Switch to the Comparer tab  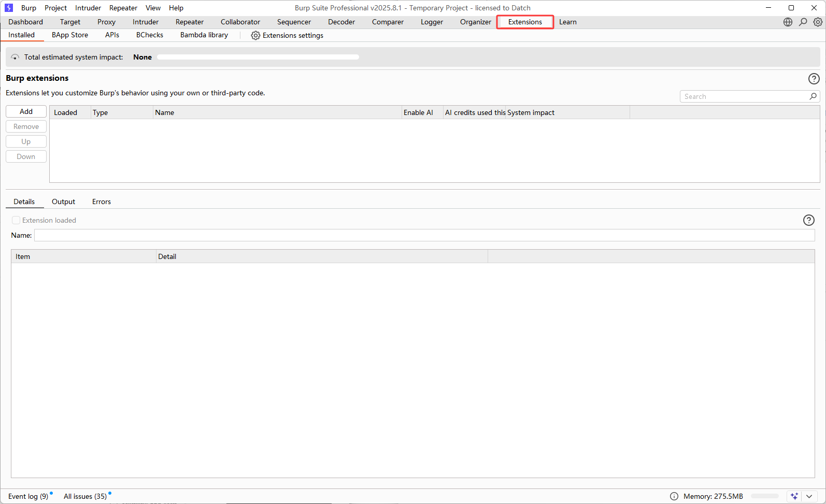pos(388,22)
